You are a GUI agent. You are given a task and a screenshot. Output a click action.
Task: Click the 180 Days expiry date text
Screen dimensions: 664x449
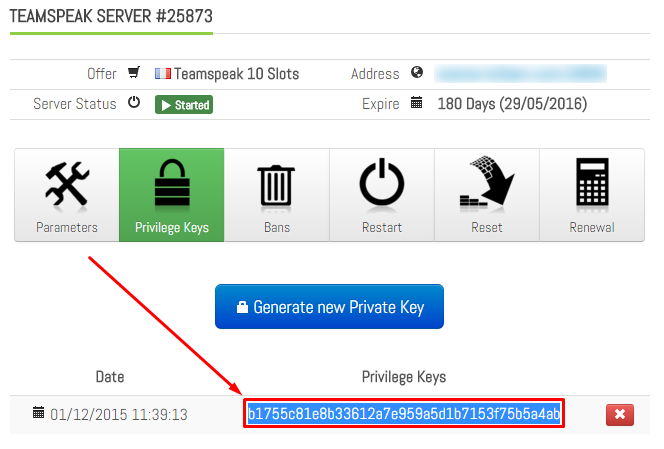tap(512, 104)
